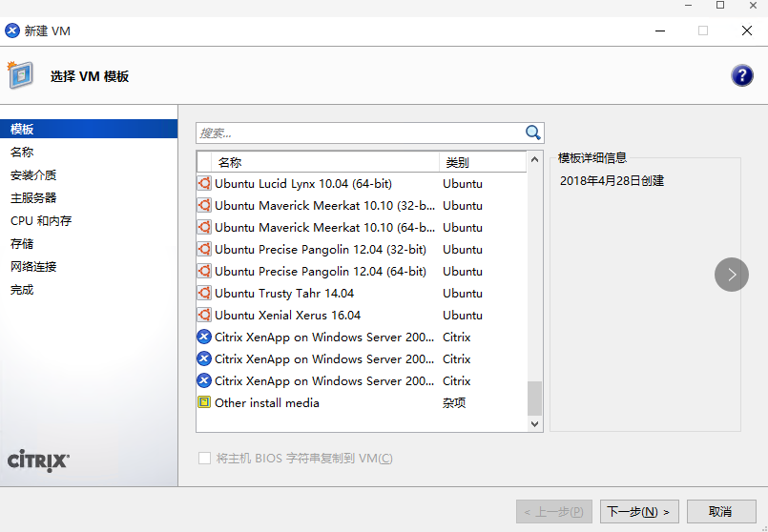Go to the 完成 wizard step
Viewport: 768px width, 532px height.
(22, 290)
